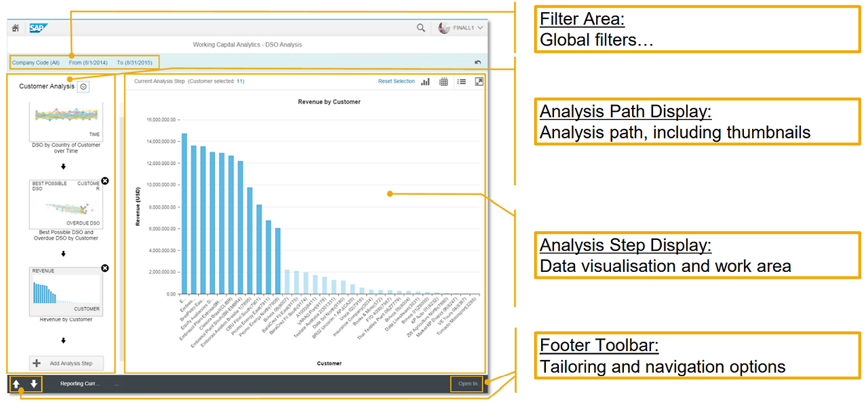This screenshot has height=402, width=868.
Task: Remove the Best Possible DSO scatter step
Action: click(x=105, y=181)
